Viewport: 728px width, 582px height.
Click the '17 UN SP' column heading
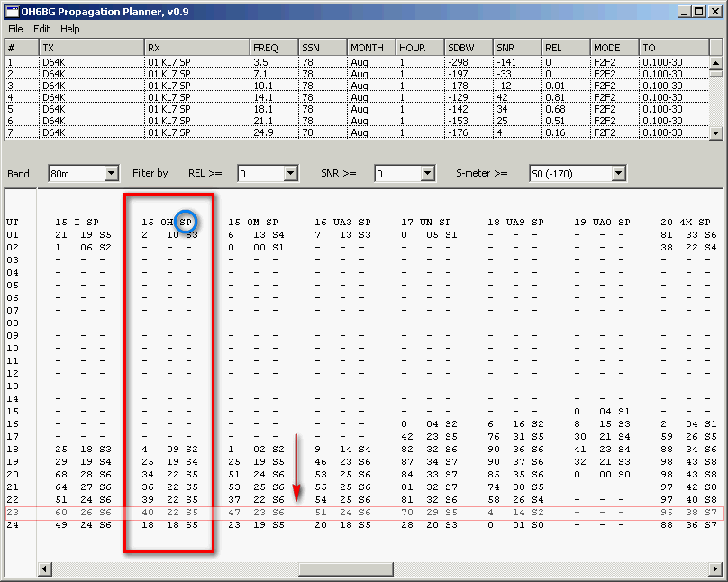[x=426, y=222]
